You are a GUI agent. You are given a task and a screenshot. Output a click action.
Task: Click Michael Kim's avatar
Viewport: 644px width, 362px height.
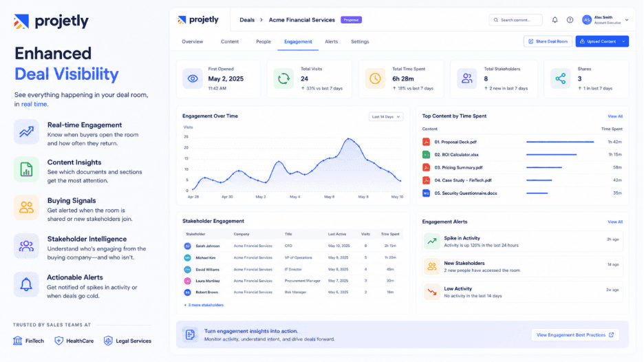(187, 257)
